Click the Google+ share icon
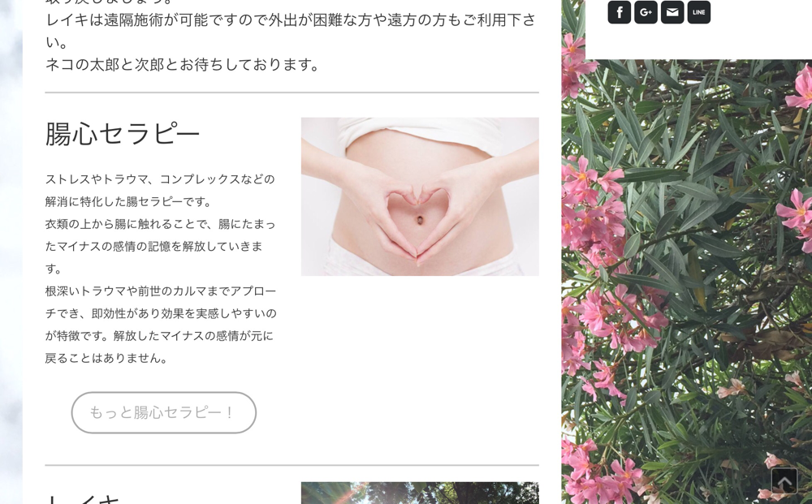Image resolution: width=812 pixels, height=504 pixels. (646, 12)
